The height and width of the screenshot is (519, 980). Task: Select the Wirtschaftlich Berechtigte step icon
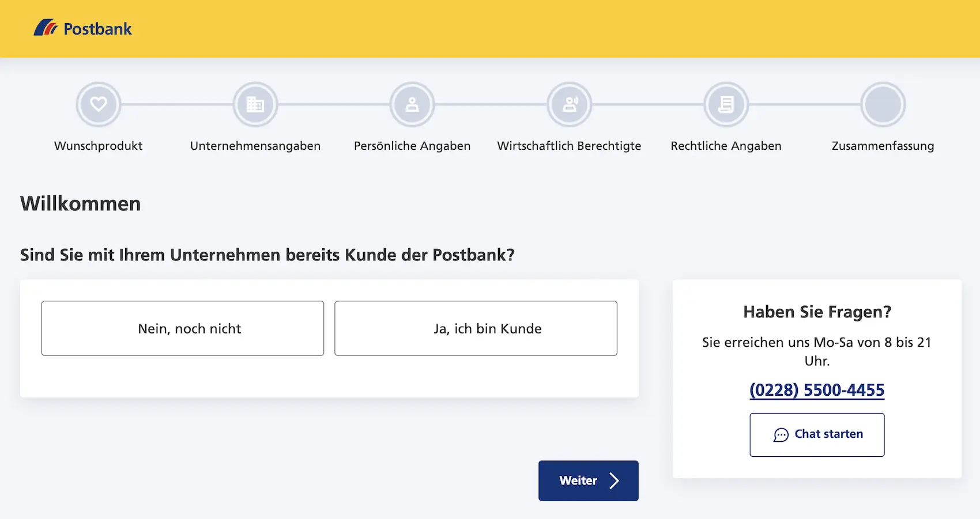pyautogui.click(x=570, y=104)
